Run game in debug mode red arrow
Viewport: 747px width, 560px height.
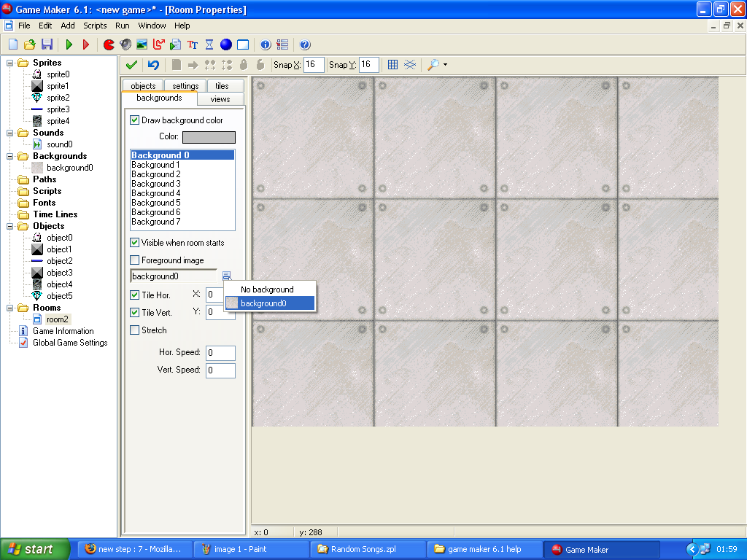(x=86, y=44)
